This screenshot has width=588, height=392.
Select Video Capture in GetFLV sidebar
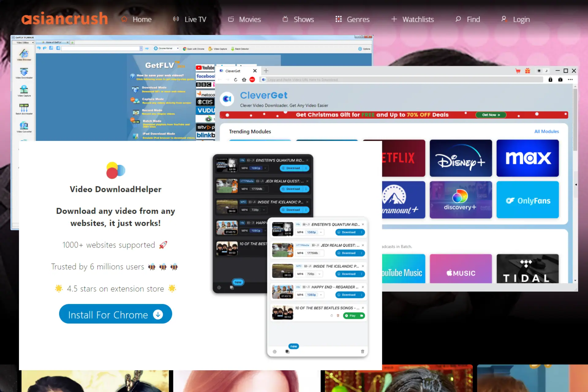tap(24, 91)
